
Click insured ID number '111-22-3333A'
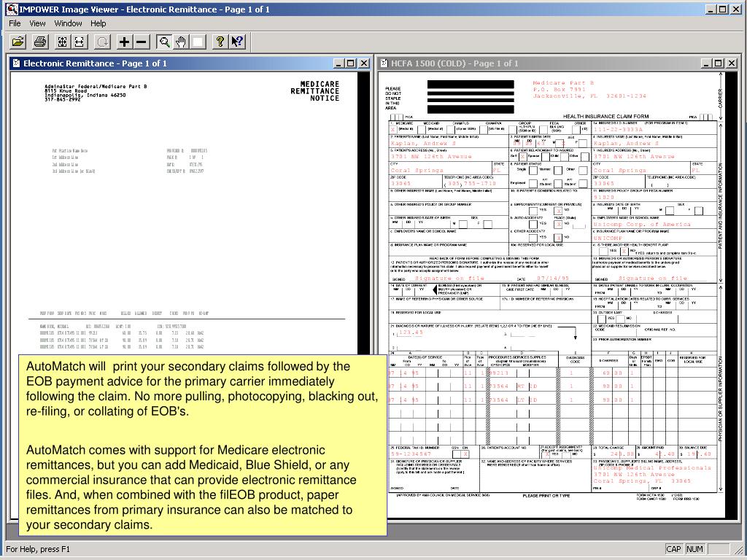[x=618, y=130]
